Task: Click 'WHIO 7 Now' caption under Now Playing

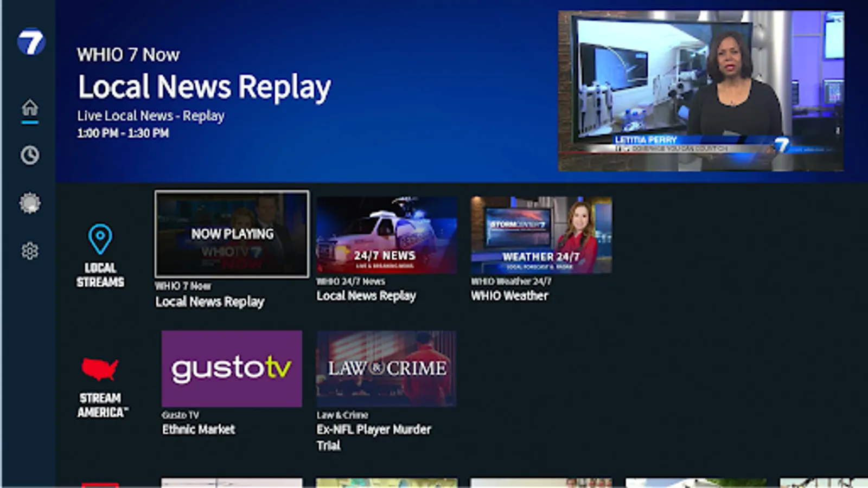Action: pos(183,286)
